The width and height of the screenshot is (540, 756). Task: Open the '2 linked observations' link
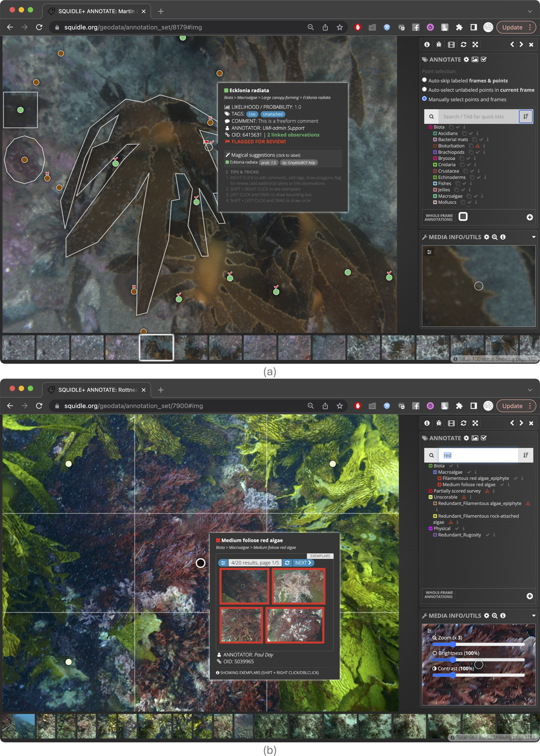(x=293, y=135)
